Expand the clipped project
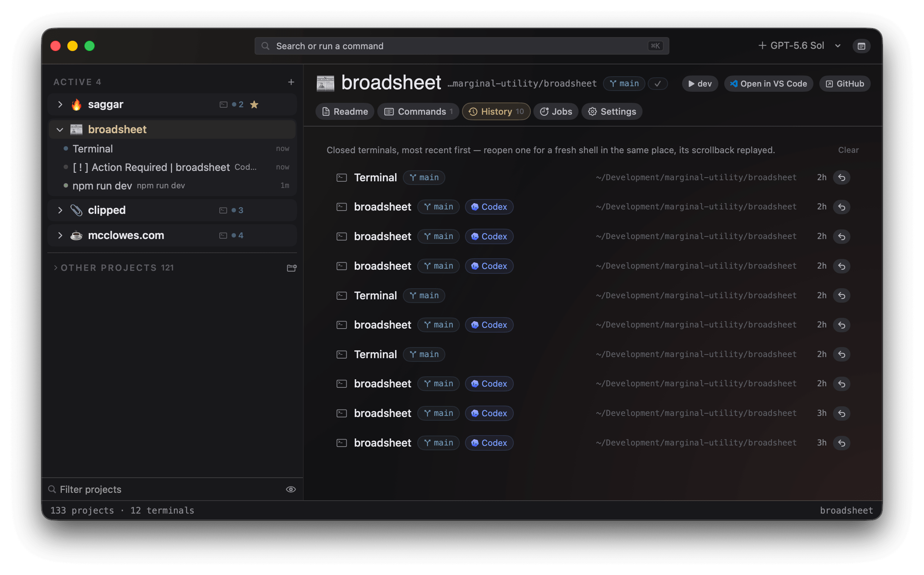Image resolution: width=924 pixels, height=575 pixels. (x=60, y=210)
